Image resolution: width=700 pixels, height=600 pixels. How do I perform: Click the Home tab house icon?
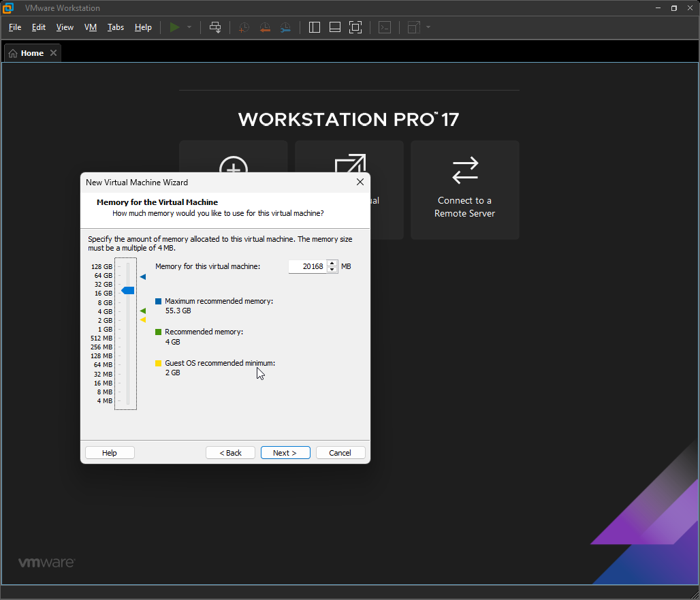tap(13, 54)
